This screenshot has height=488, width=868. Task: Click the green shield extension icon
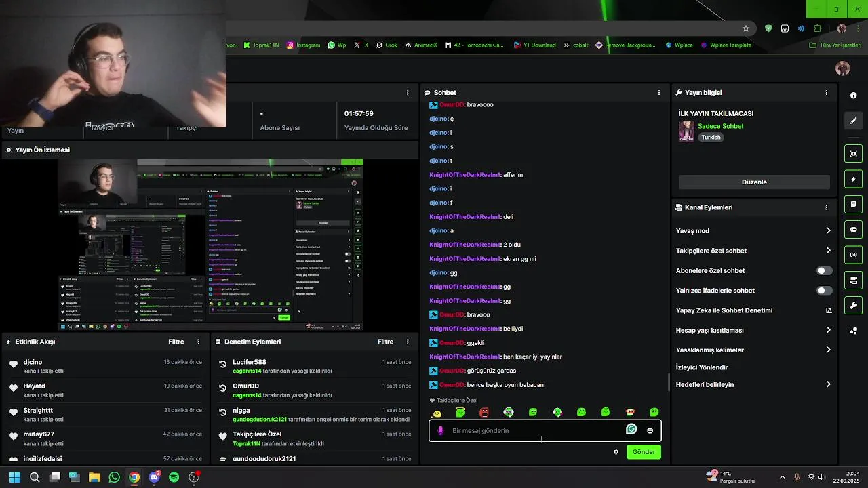768,28
